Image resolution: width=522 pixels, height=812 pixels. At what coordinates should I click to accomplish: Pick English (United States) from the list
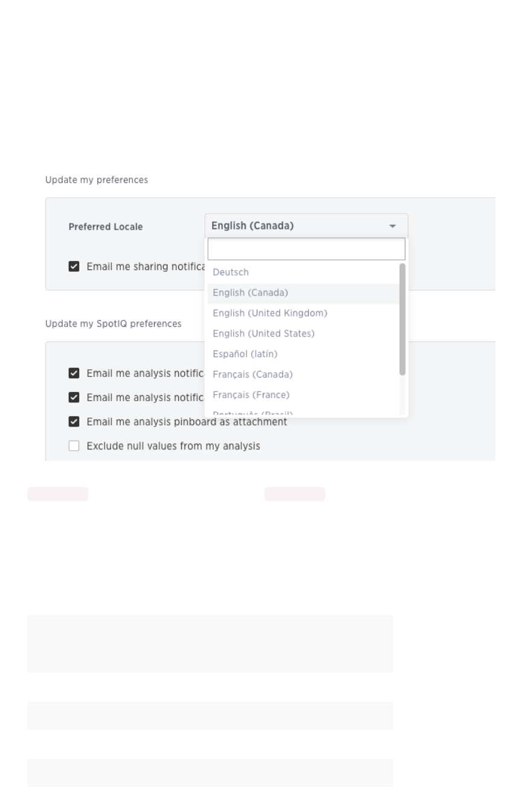(263, 333)
